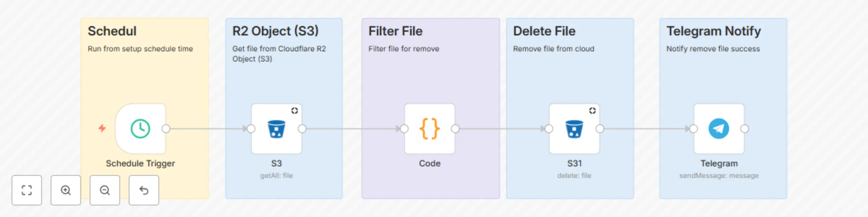Select the 'Delete File' sticky note title
This screenshot has width=868, height=217.
544,31
